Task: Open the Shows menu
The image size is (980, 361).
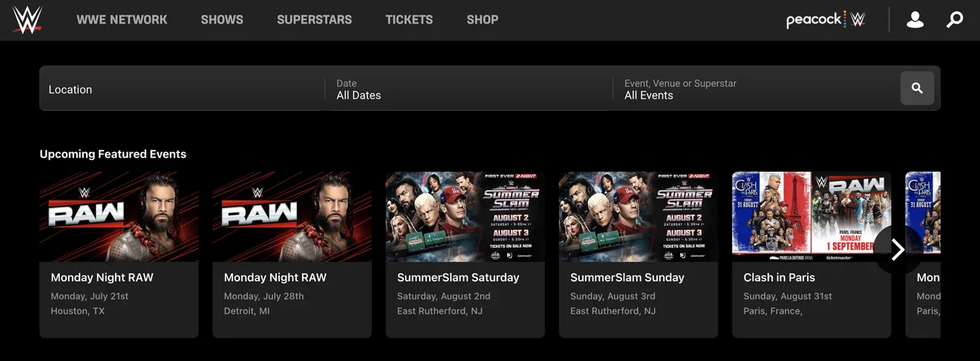Action: click(222, 20)
